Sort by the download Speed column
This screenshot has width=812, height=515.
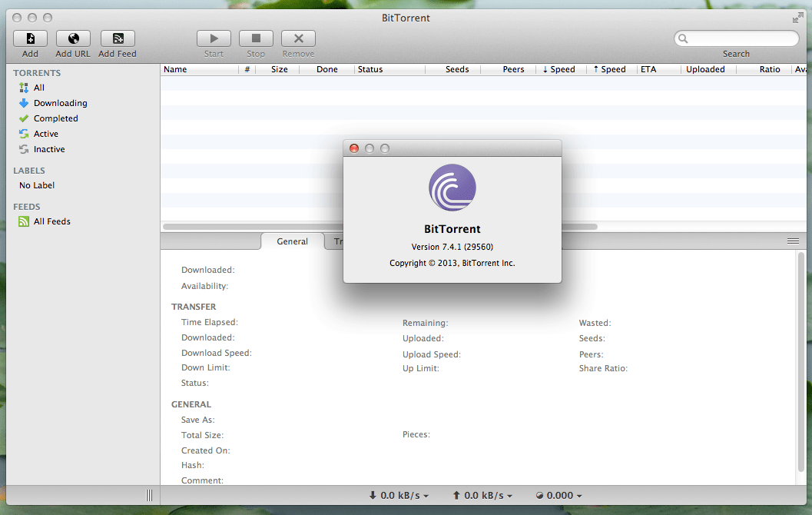[x=562, y=69]
